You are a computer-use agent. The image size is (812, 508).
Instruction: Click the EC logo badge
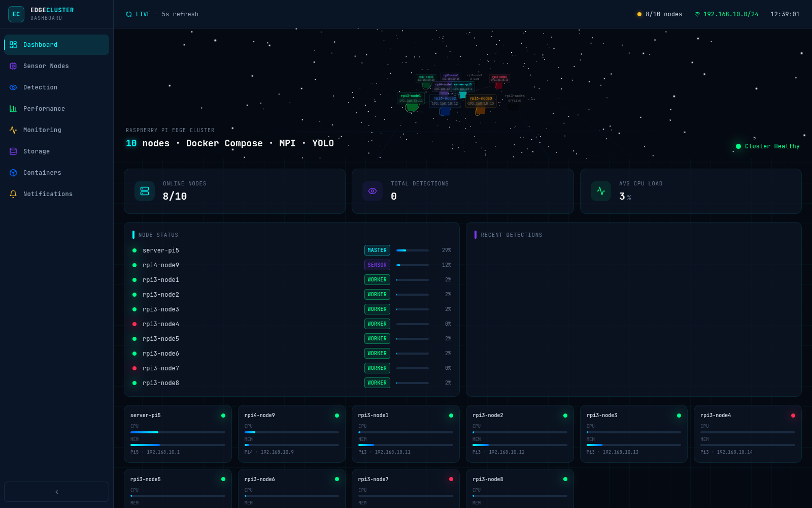click(x=16, y=14)
